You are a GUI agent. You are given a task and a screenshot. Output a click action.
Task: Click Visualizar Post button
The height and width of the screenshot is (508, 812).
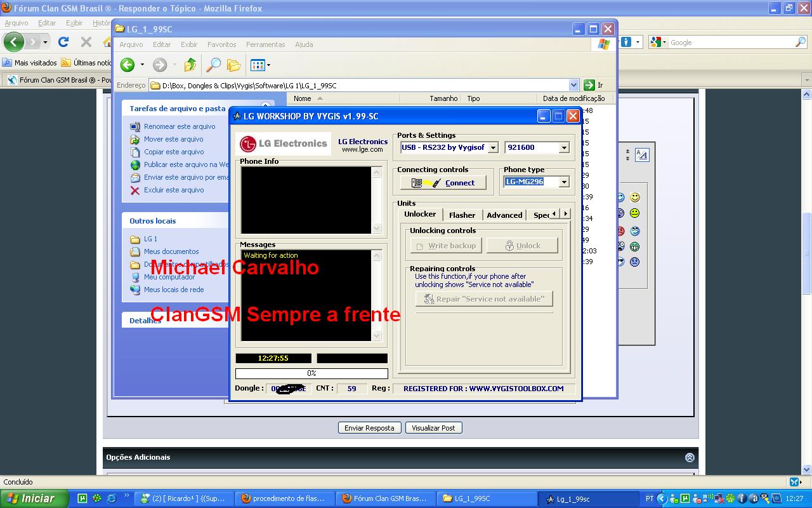point(433,428)
